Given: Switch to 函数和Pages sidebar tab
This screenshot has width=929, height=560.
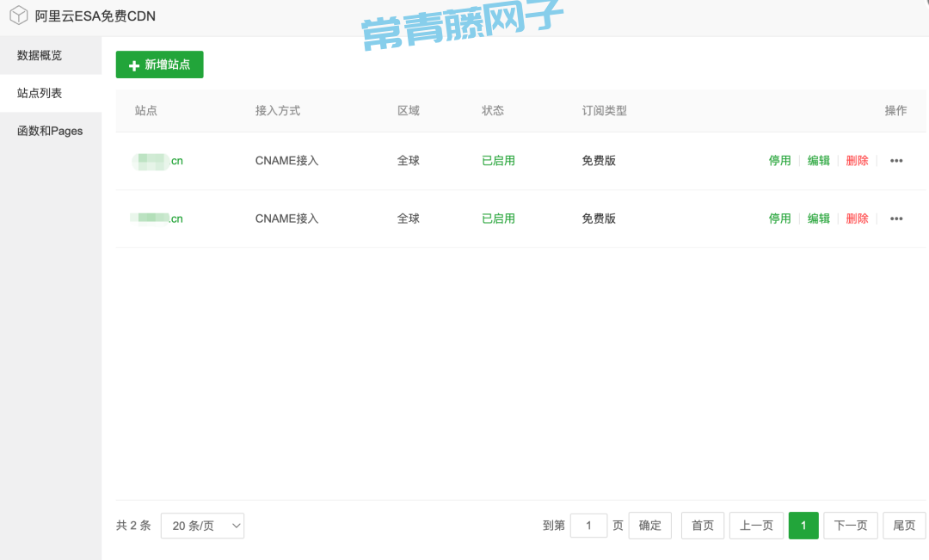Looking at the screenshot, I should coord(50,131).
